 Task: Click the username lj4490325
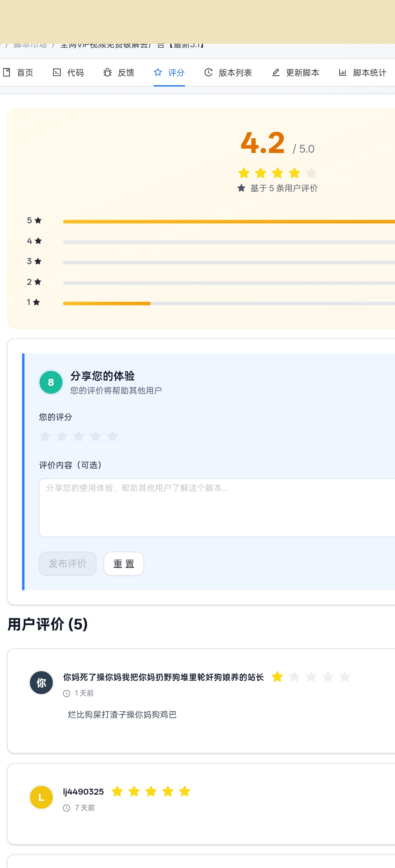coord(83,792)
